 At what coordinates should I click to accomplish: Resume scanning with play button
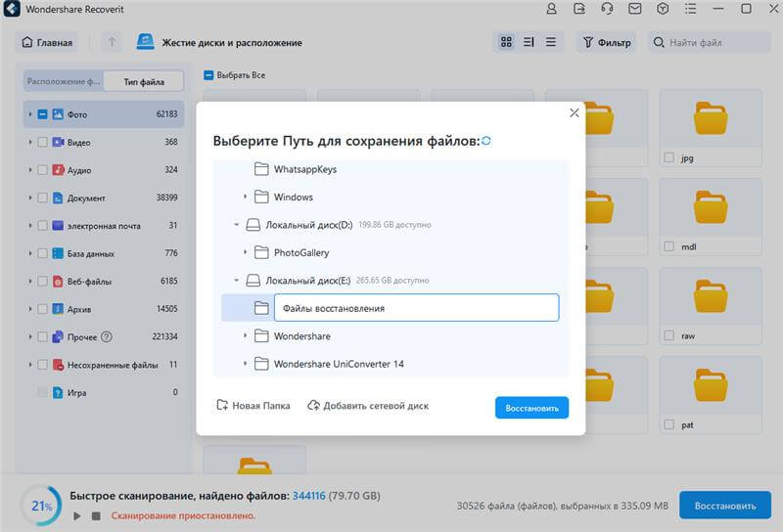[77, 515]
